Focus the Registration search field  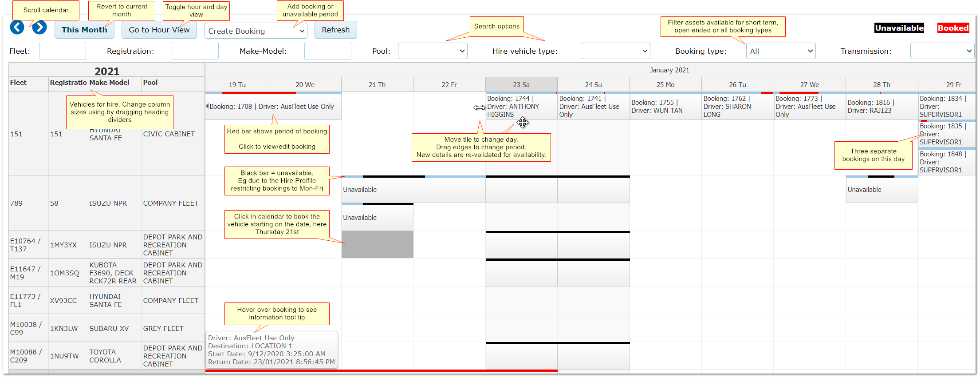click(195, 51)
